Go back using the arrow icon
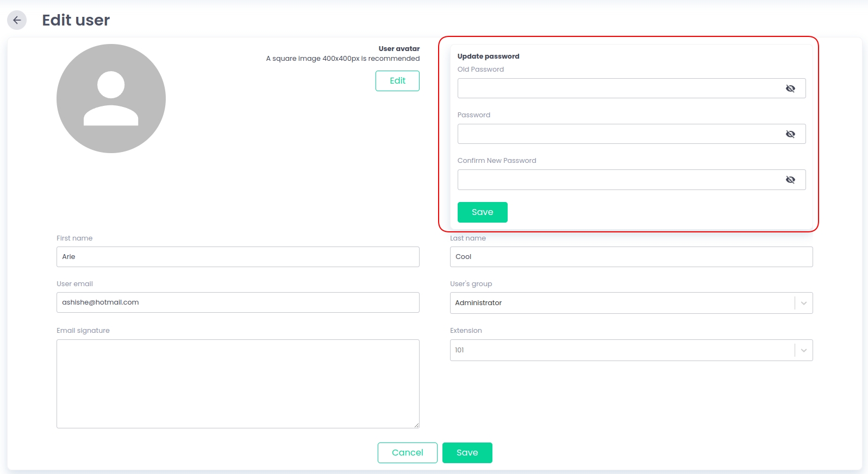This screenshot has width=868, height=474. coord(17,20)
